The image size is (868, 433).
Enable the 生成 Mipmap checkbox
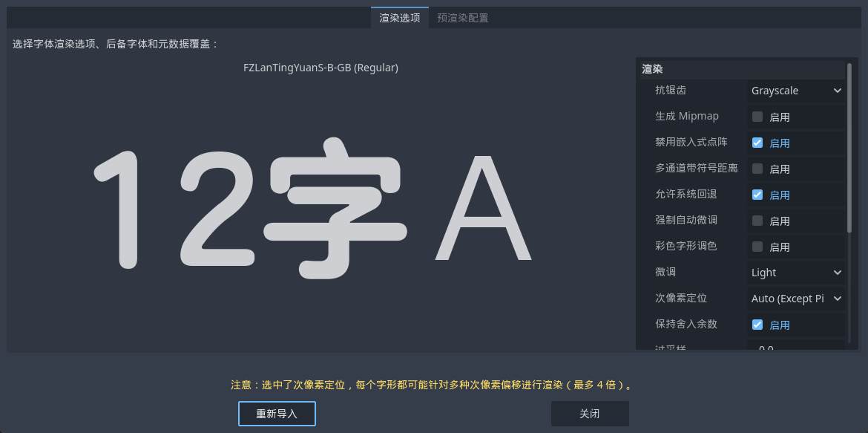tap(757, 117)
